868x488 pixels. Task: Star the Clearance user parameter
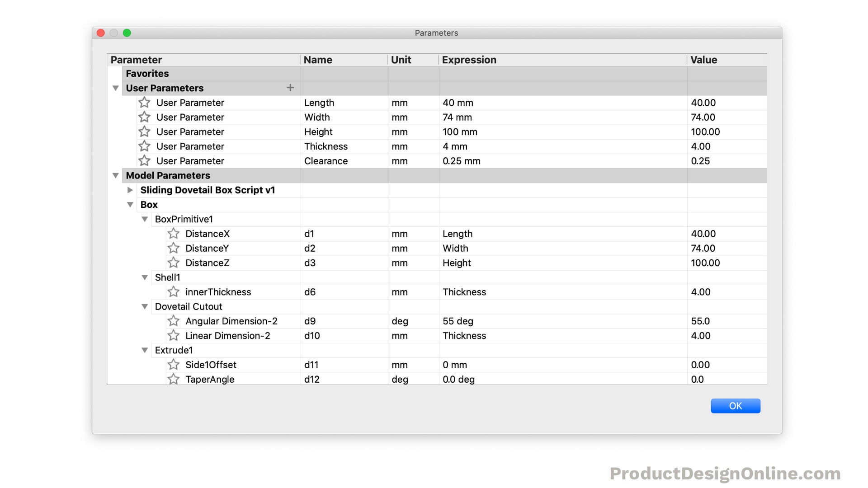[x=144, y=161]
